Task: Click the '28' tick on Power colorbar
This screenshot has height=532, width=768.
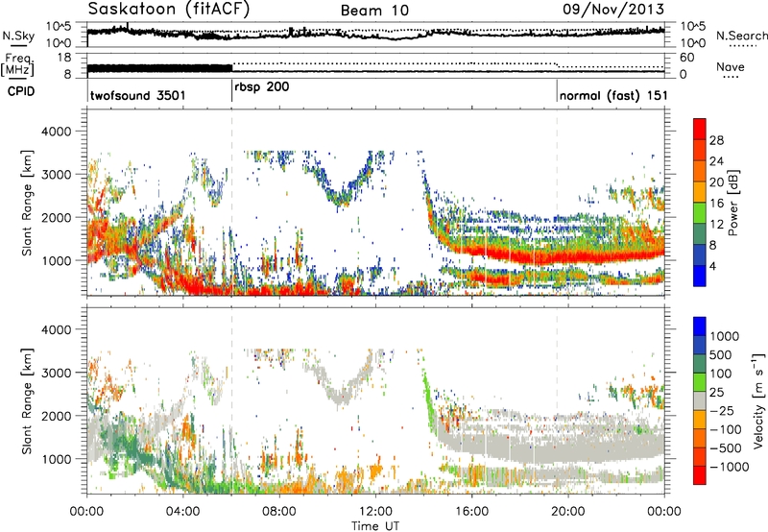Action: click(x=716, y=140)
